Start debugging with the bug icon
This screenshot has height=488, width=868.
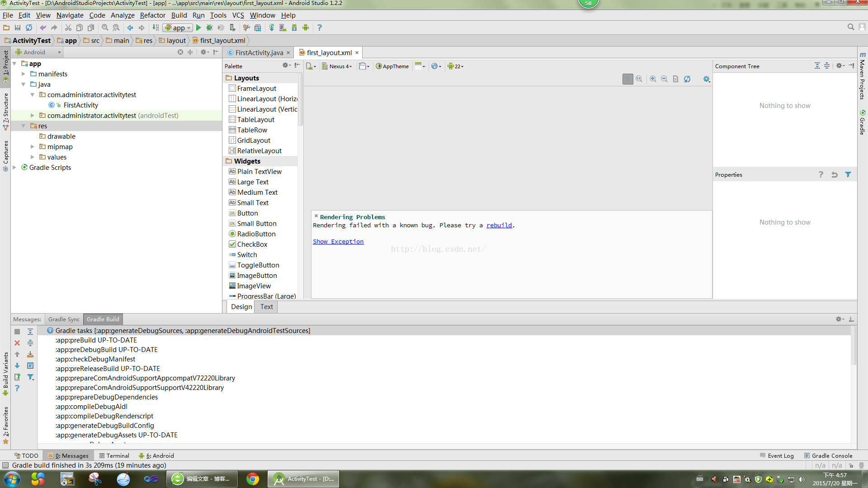(x=209, y=28)
